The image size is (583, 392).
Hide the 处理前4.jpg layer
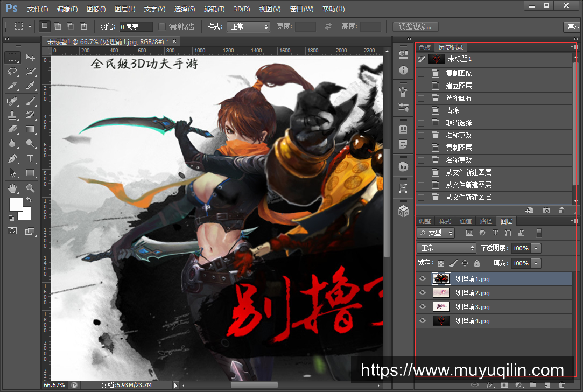[423, 320]
